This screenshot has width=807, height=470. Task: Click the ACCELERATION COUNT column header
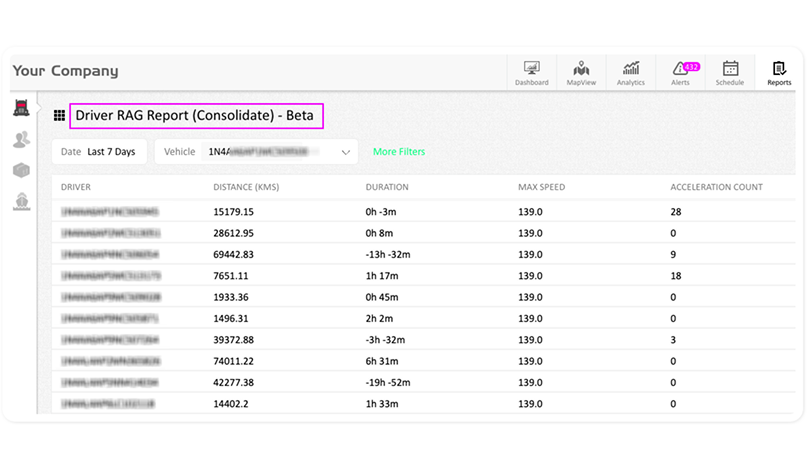coord(716,187)
